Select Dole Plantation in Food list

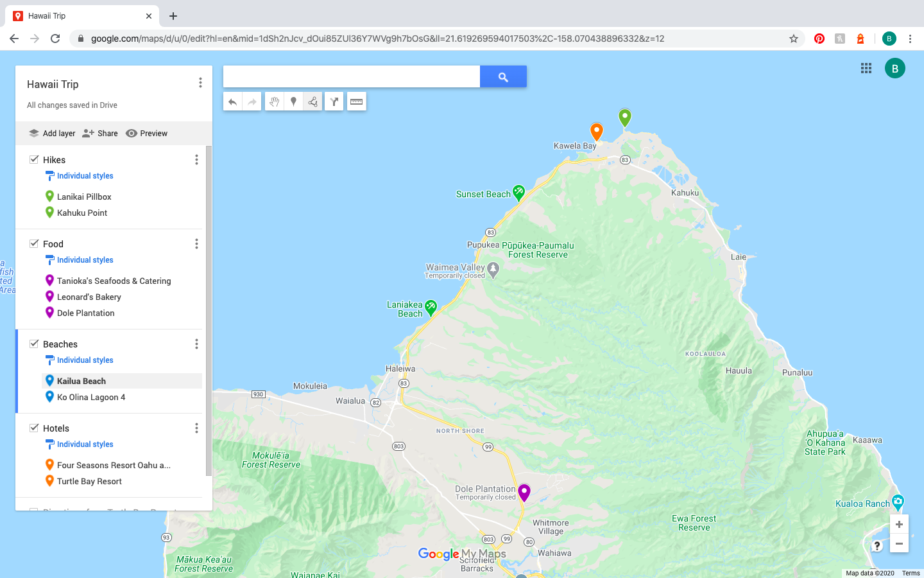(x=86, y=313)
